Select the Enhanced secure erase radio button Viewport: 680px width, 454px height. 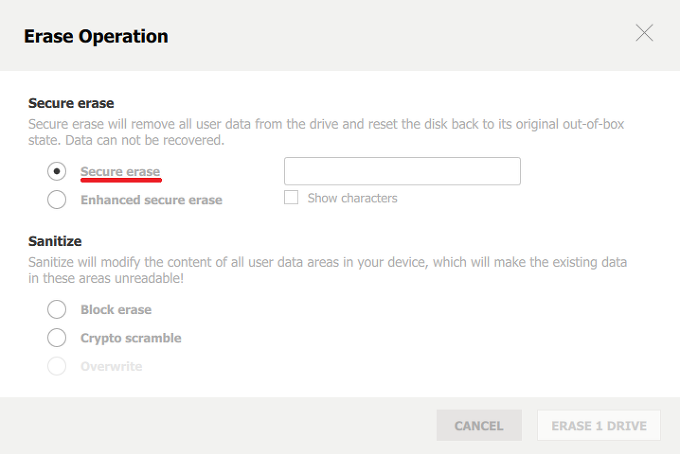pos(57,200)
